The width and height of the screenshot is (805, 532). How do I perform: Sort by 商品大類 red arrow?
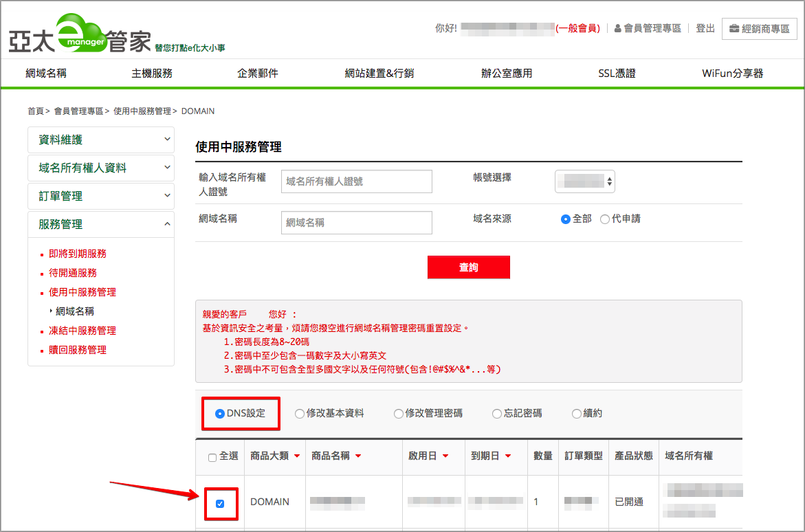297,456
